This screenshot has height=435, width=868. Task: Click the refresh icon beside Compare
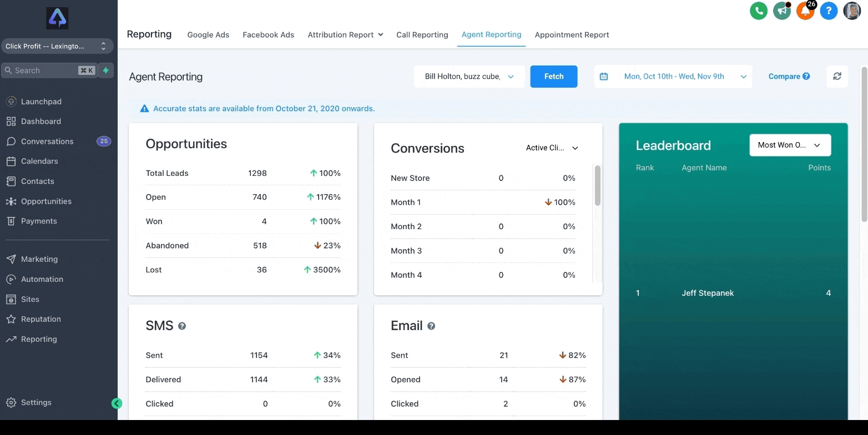click(x=837, y=77)
